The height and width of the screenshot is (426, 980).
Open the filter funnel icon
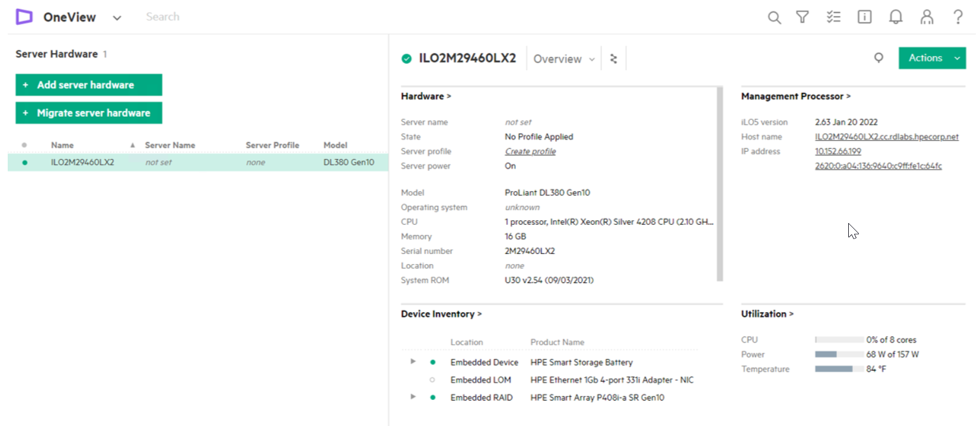[803, 17]
